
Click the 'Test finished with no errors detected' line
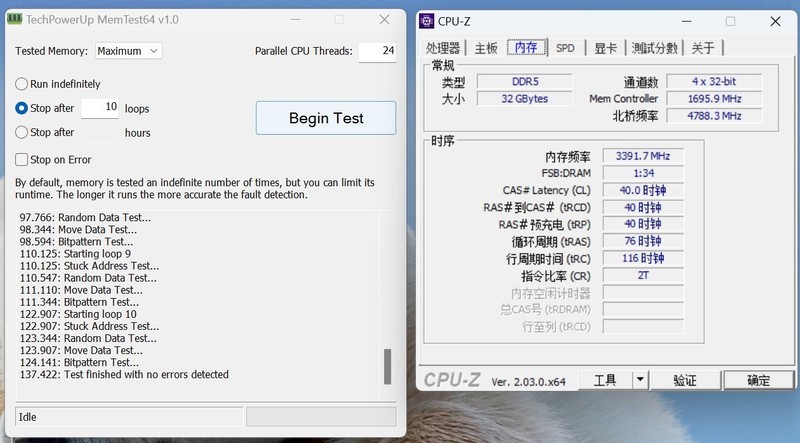124,375
